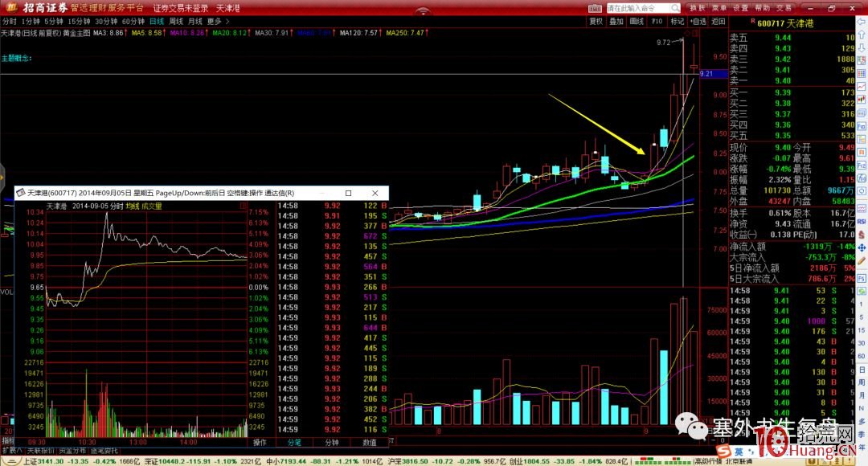868x466 pixels.
Task: Maximize the 天津港 intraday popup window
Action: 348,193
